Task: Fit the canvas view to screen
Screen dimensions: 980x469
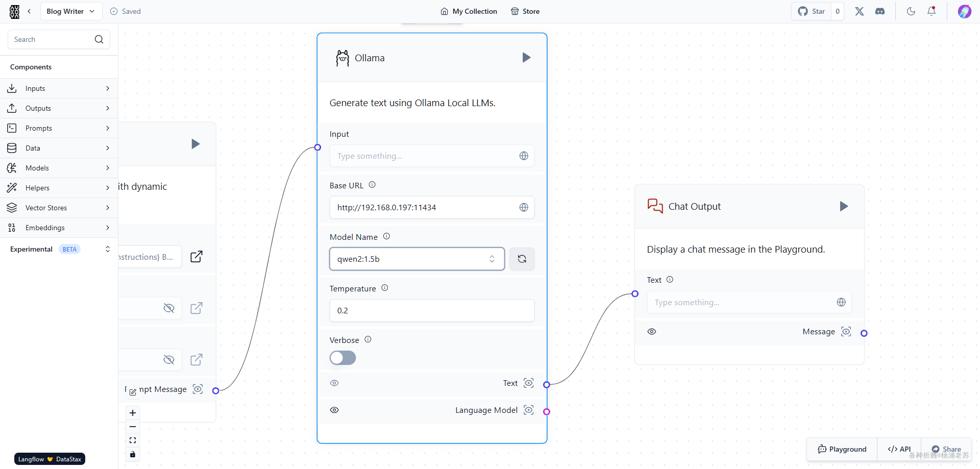Action: [x=133, y=440]
